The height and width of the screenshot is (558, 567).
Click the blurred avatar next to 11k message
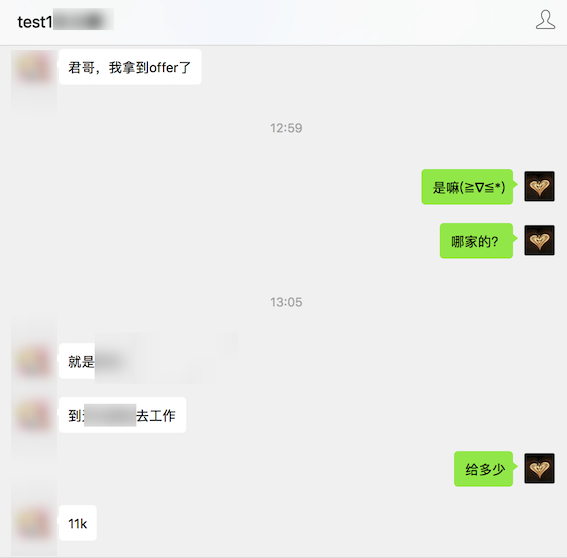[34, 523]
